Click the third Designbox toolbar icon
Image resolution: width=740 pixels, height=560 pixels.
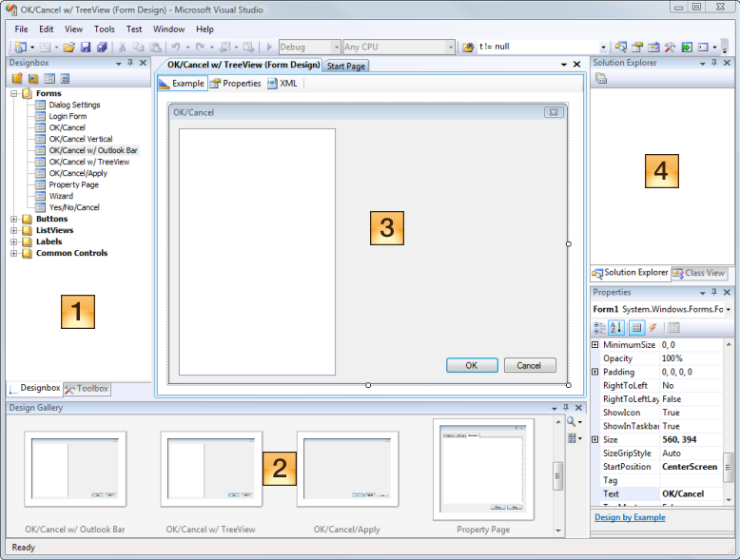click(x=49, y=79)
